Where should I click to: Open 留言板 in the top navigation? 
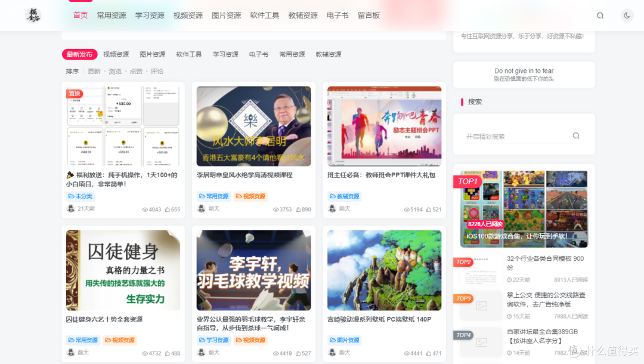369,16
